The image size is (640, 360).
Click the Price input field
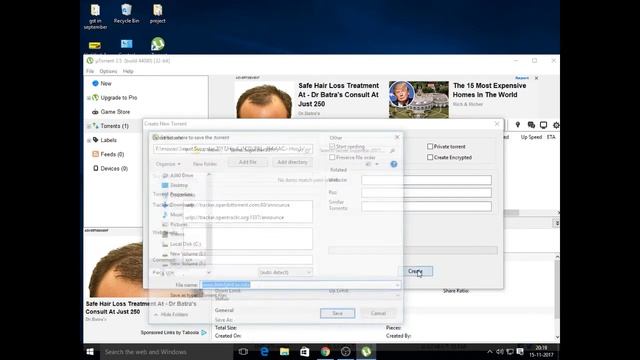(426, 193)
